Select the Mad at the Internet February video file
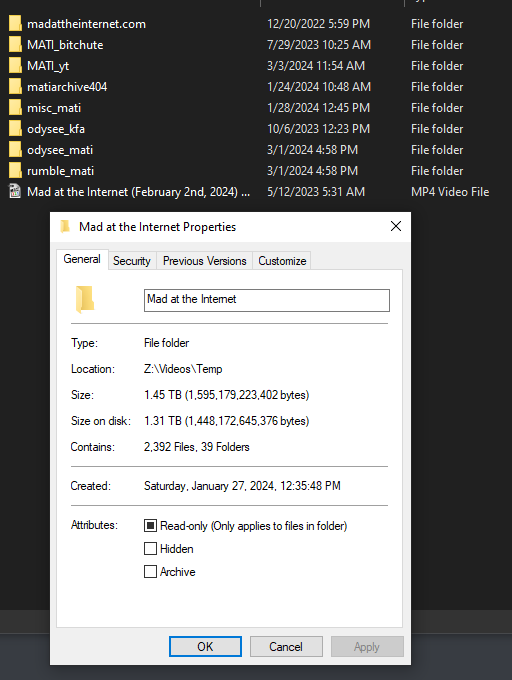Viewport: 512px width, 680px height. tap(138, 192)
